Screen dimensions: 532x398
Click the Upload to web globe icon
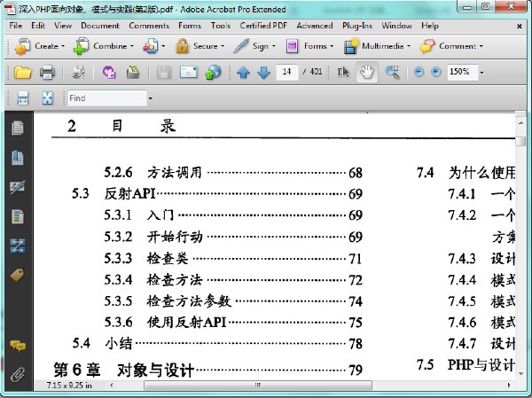pyautogui.click(x=213, y=72)
